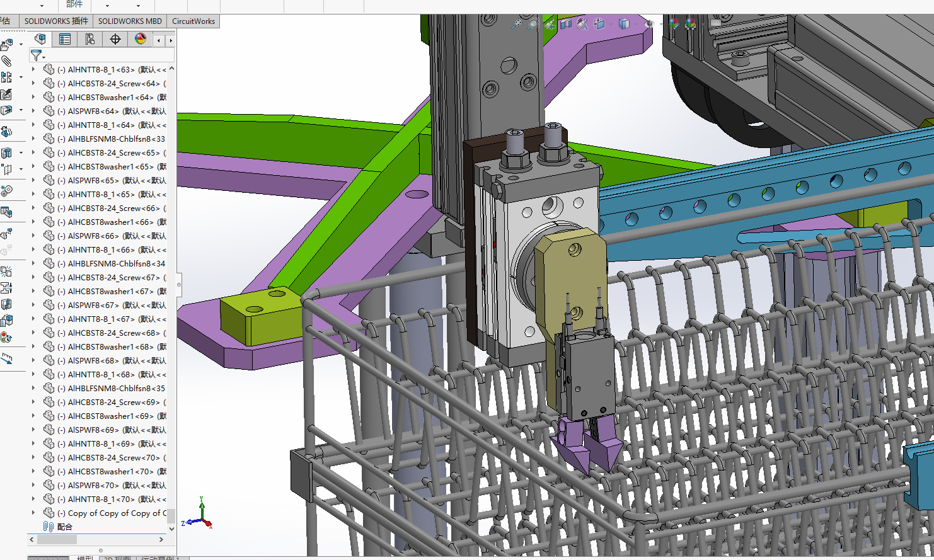Click the Previous View icon
Image resolution: width=934 pixels, height=560 pixels.
pyautogui.click(x=550, y=24)
